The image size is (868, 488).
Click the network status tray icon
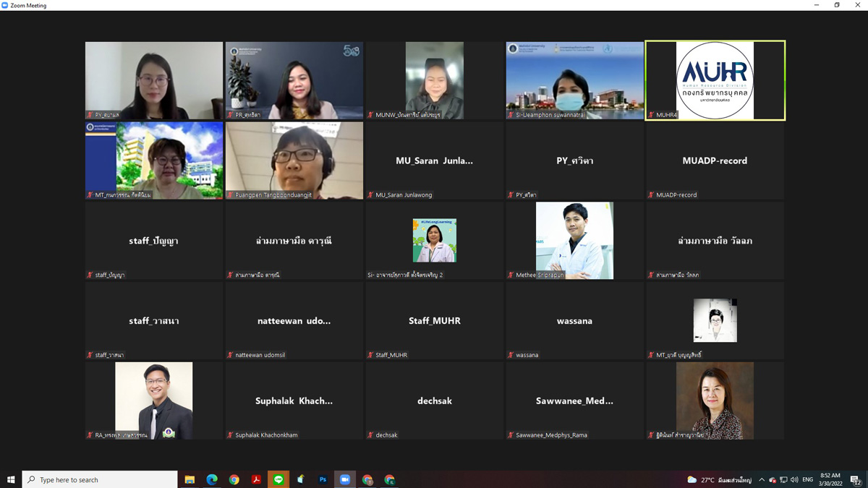[783, 480]
